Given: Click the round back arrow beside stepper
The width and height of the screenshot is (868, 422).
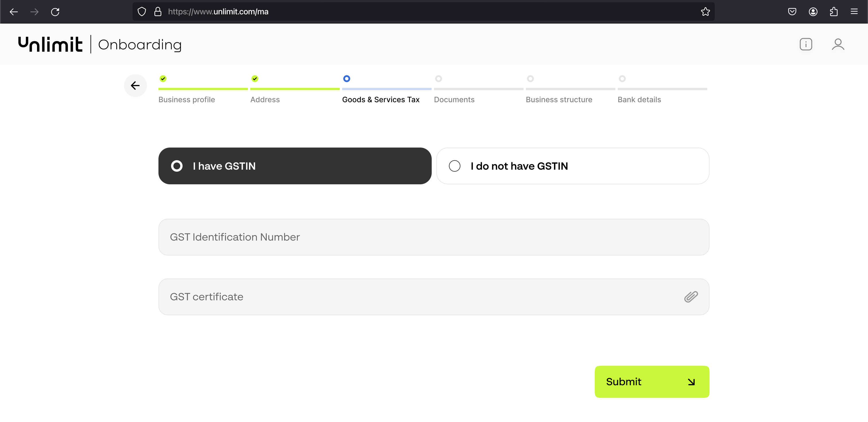Looking at the screenshot, I should pos(135,86).
